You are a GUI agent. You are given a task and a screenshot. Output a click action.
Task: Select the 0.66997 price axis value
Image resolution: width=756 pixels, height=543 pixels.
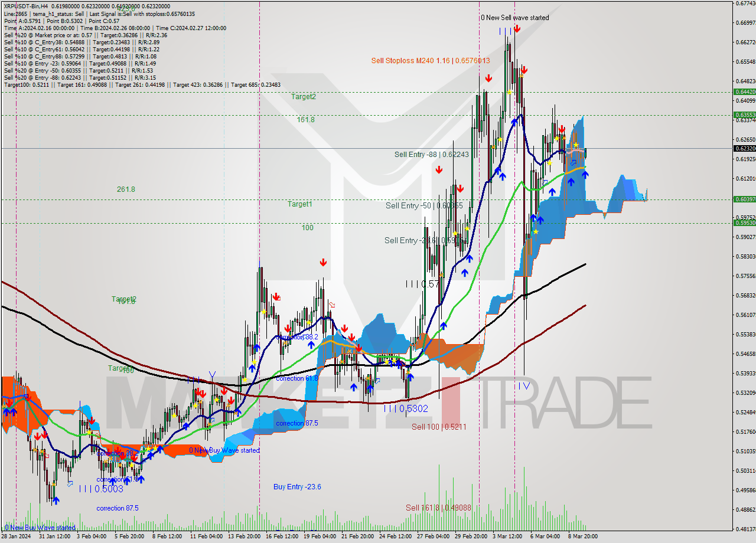click(x=745, y=23)
